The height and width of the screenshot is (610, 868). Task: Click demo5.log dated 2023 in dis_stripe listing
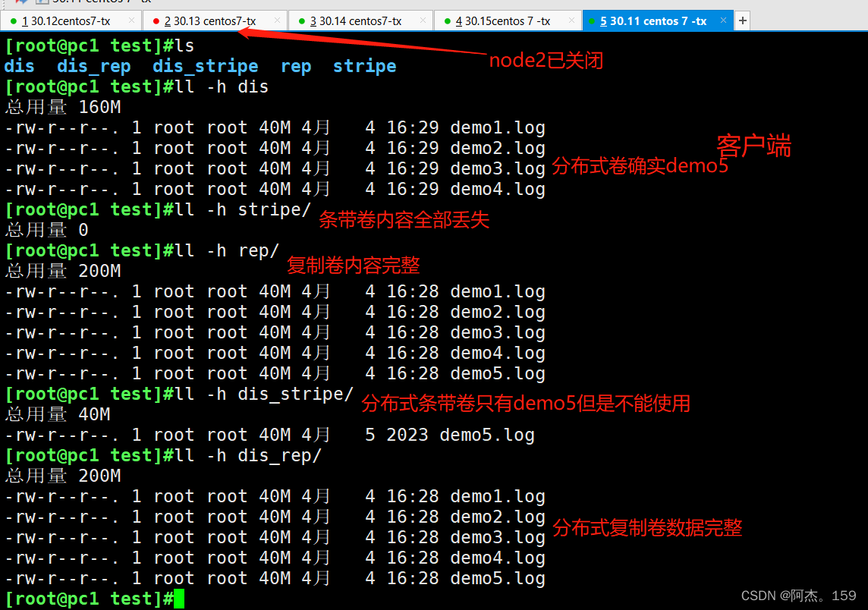point(487,435)
